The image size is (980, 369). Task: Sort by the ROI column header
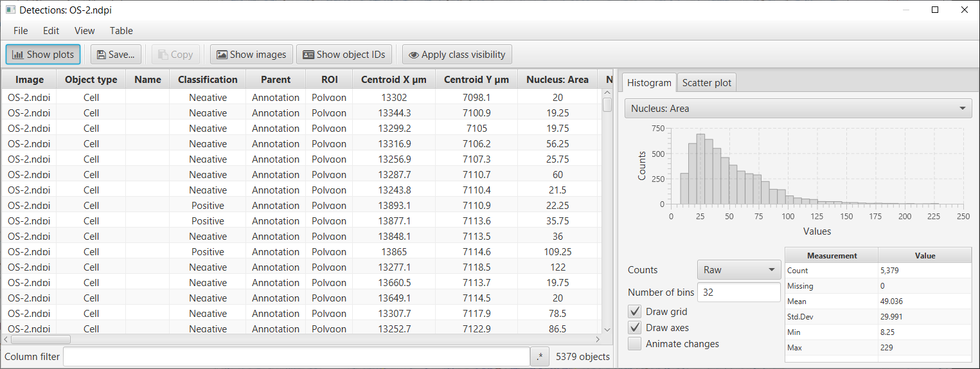coord(329,80)
